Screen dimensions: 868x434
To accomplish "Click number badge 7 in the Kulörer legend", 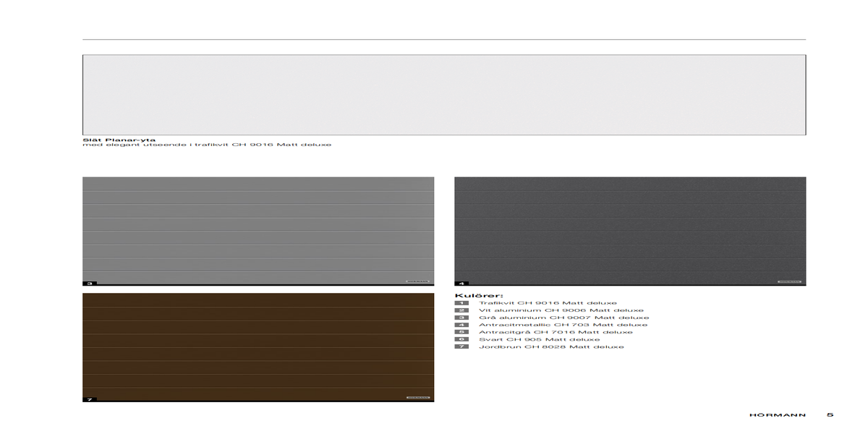I will (461, 346).
